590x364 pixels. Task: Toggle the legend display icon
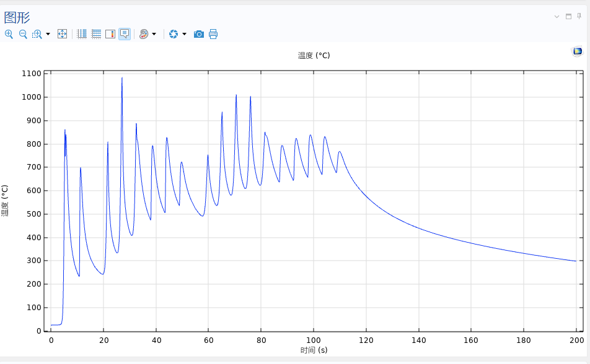tap(110, 34)
